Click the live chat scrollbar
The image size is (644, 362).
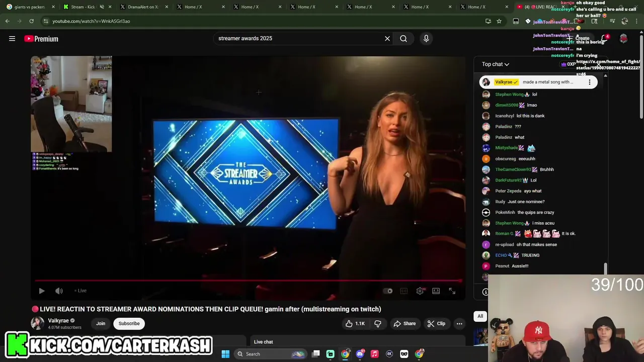pos(605,269)
